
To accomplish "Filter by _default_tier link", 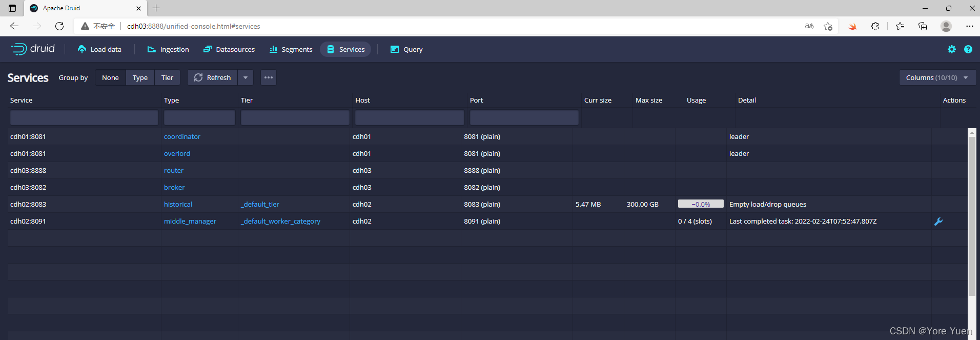I will coord(260,204).
